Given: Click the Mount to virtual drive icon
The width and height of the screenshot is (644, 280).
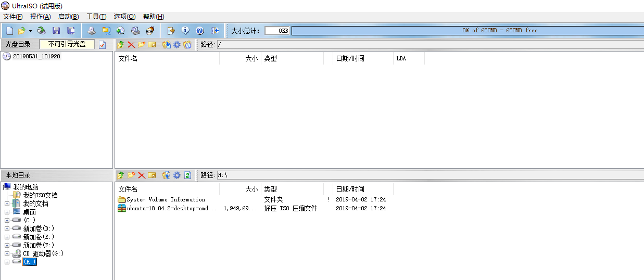Looking at the screenshot, I should tap(135, 31).
